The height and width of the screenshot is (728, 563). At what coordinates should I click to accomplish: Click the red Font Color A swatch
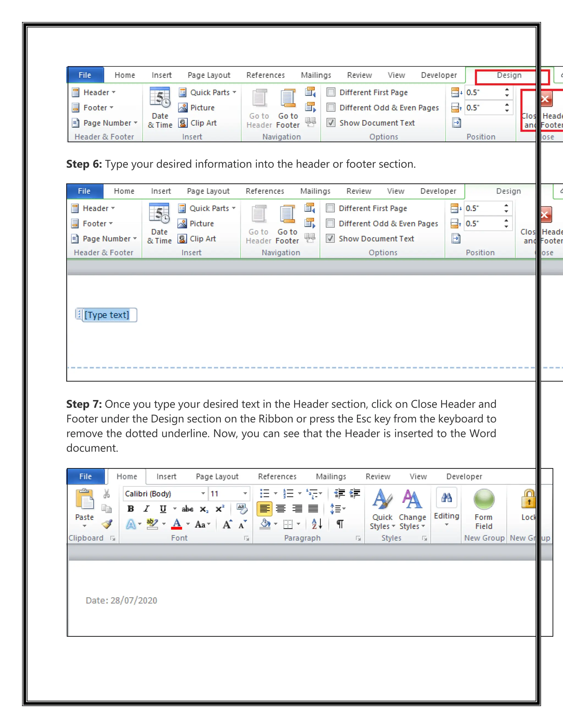click(x=177, y=524)
